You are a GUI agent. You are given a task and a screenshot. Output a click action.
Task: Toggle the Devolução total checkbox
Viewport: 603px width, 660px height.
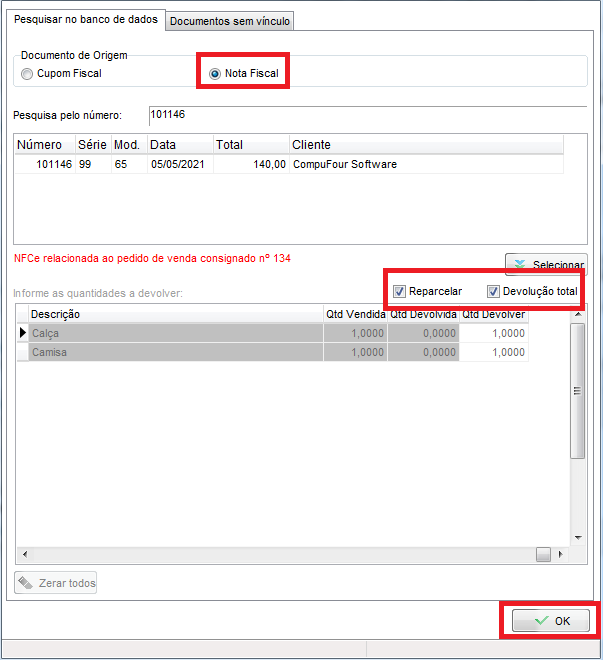[493, 292]
